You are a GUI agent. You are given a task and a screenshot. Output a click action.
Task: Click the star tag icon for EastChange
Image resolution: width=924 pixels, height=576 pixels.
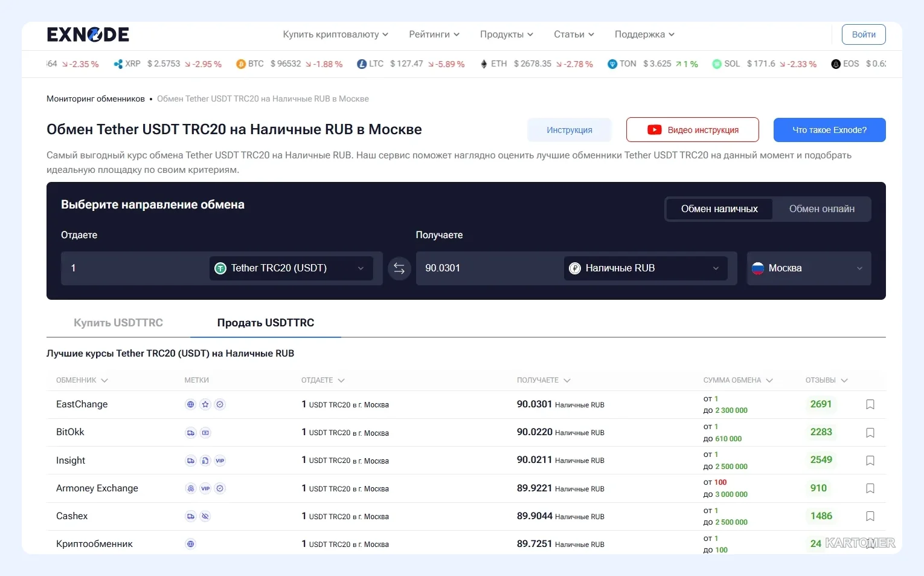click(205, 404)
